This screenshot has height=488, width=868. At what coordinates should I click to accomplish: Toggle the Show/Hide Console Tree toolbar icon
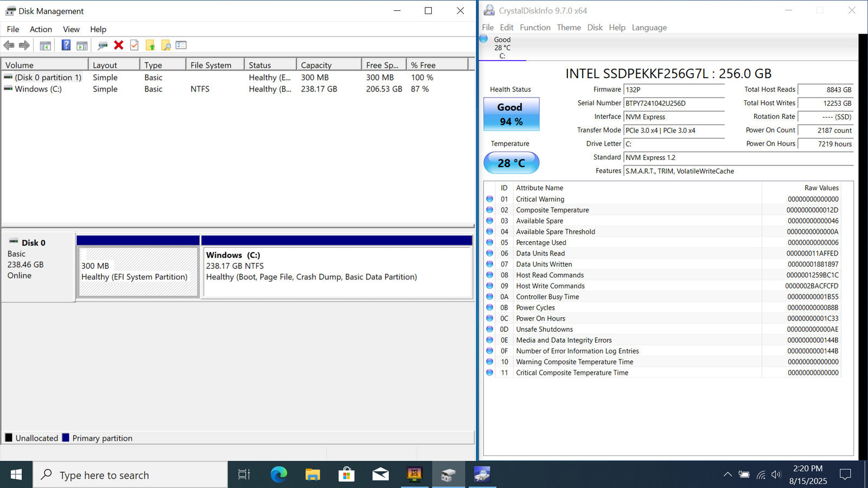tap(46, 46)
